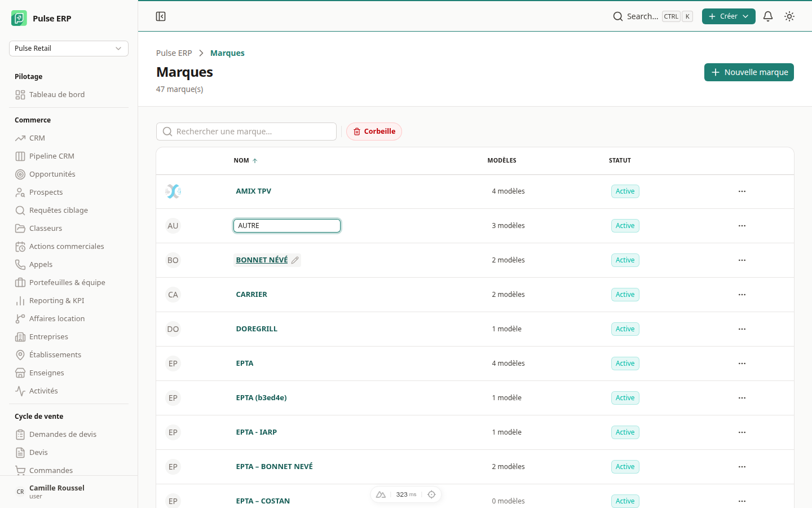Click the Pulse ERP breadcrumb link

pyautogui.click(x=174, y=53)
